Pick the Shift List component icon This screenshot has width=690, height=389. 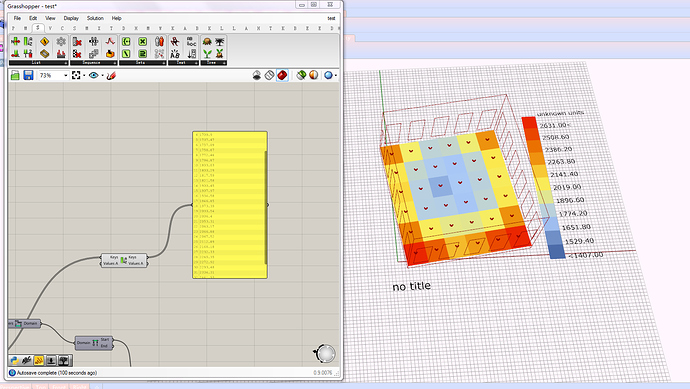(28, 54)
